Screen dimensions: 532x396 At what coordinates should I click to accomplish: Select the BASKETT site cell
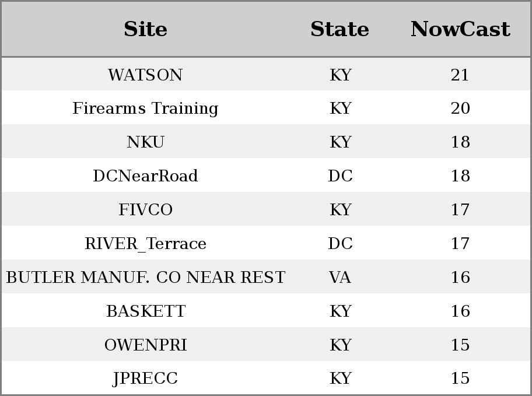145,311
